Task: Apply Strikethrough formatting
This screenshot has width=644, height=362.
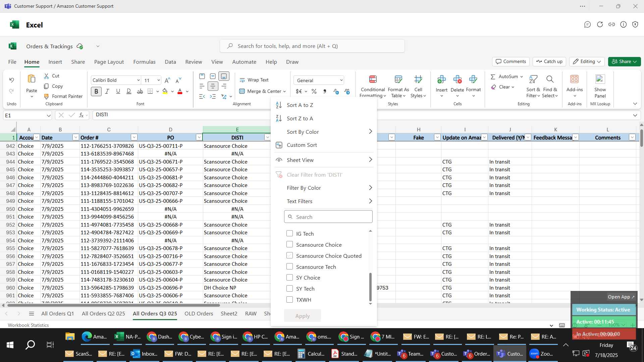Action: (x=140, y=91)
